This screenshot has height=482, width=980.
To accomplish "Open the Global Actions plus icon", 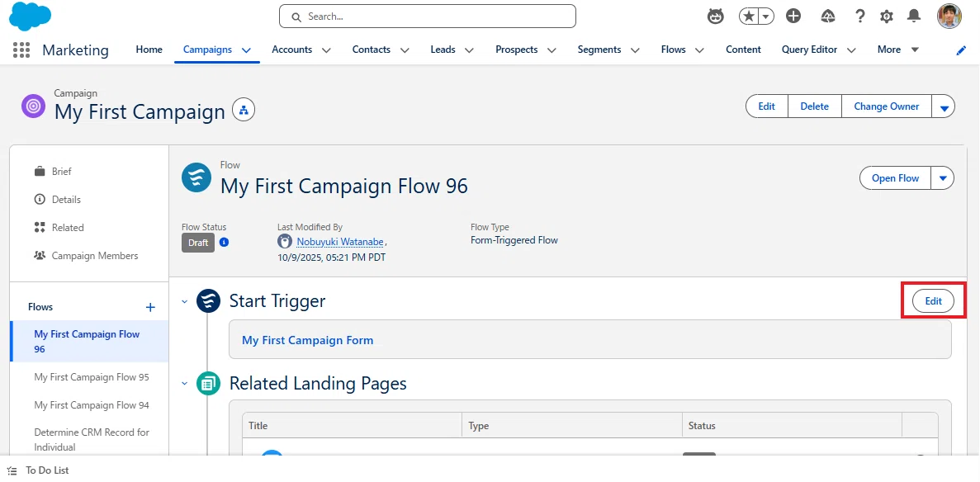I will tap(793, 17).
